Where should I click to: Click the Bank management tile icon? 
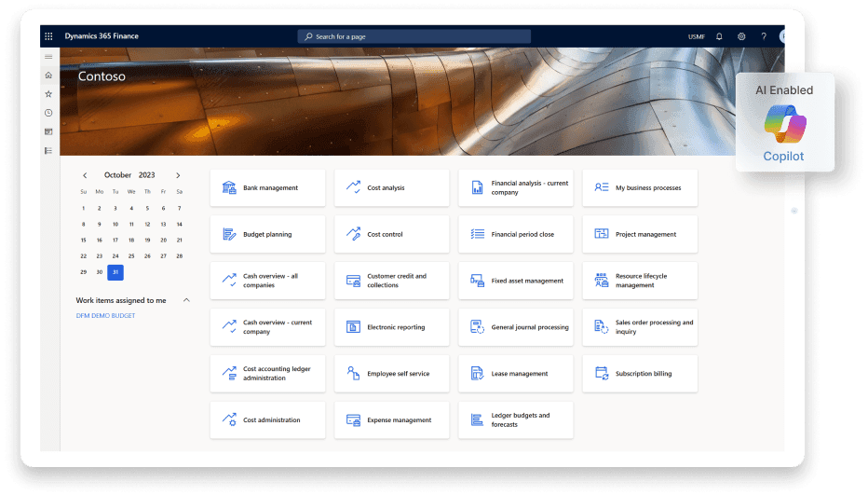click(x=229, y=187)
